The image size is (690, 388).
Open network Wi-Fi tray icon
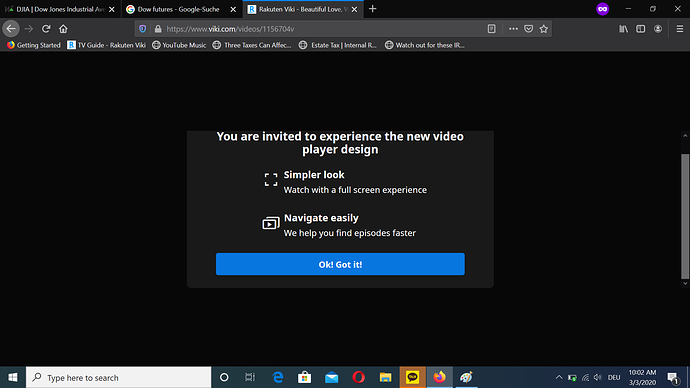[x=585, y=377]
